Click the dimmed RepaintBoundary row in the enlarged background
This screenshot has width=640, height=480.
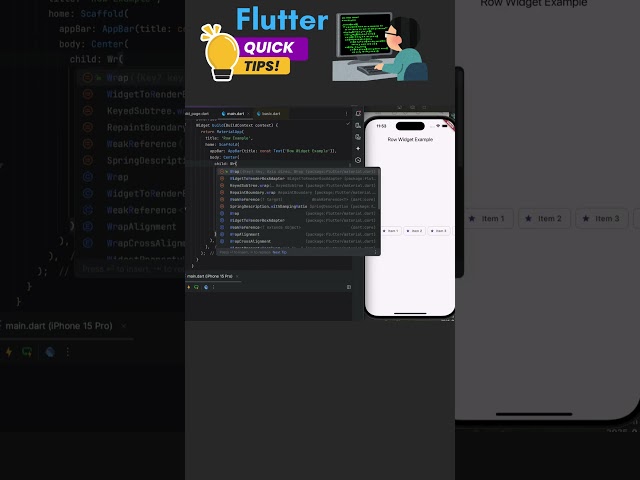(x=131, y=127)
